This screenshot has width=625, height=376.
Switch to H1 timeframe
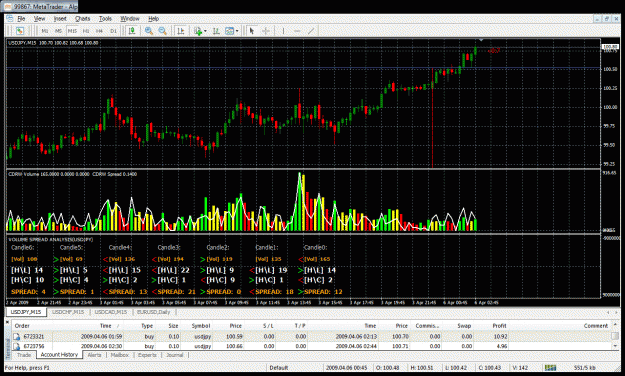86,31
